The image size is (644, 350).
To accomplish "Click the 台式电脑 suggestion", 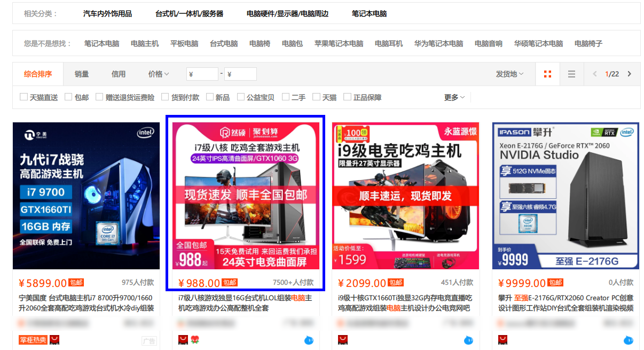I will pos(224,44).
